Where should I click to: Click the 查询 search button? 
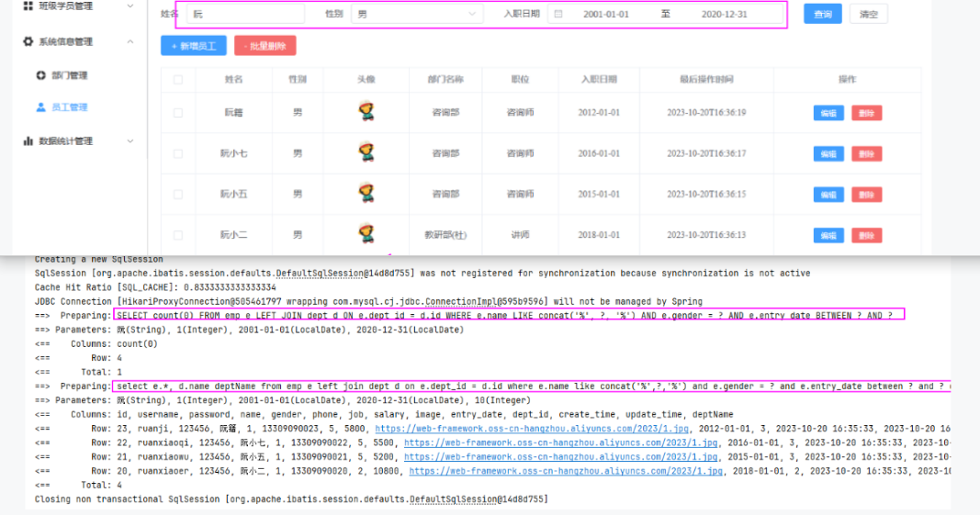822,15
